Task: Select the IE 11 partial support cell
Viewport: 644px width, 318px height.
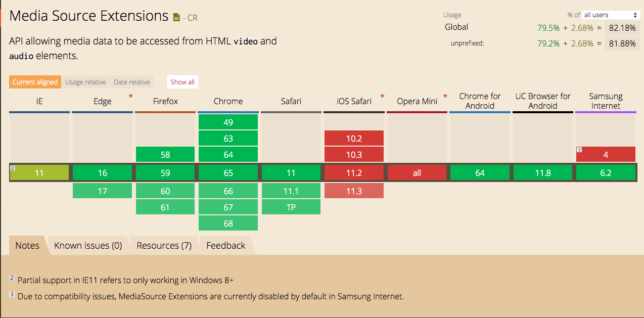Action: (39, 173)
